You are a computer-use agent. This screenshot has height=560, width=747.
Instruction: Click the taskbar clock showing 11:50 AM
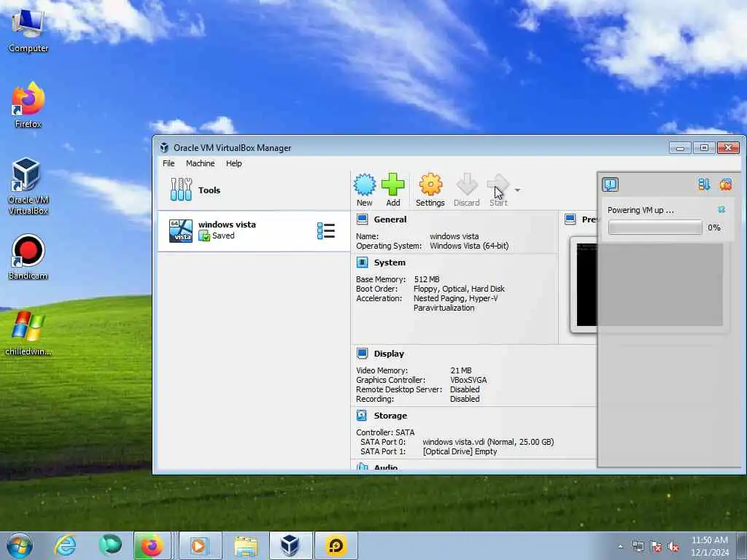(x=710, y=545)
